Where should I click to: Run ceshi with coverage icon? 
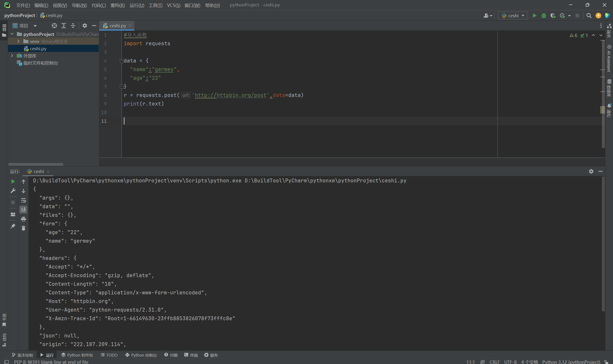click(x=553, y=16)
